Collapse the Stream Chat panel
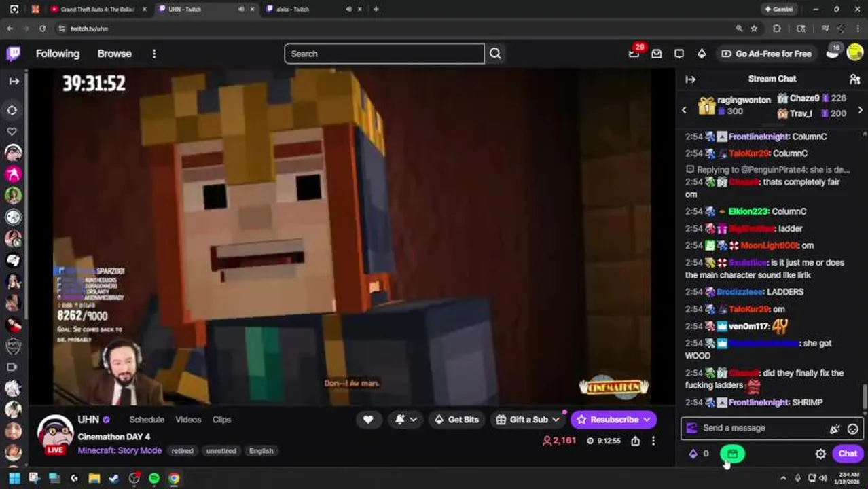This screenshot has height=489, width=868. click(x=691, y=79)
